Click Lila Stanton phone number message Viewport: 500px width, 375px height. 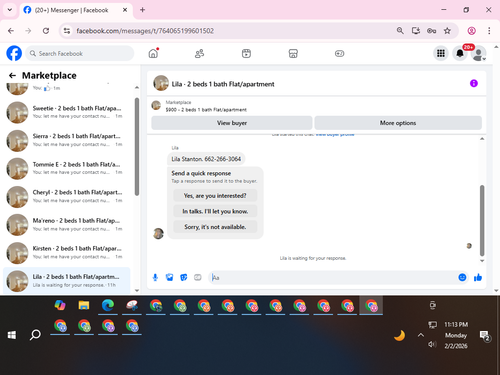click(x=206, y=159)
